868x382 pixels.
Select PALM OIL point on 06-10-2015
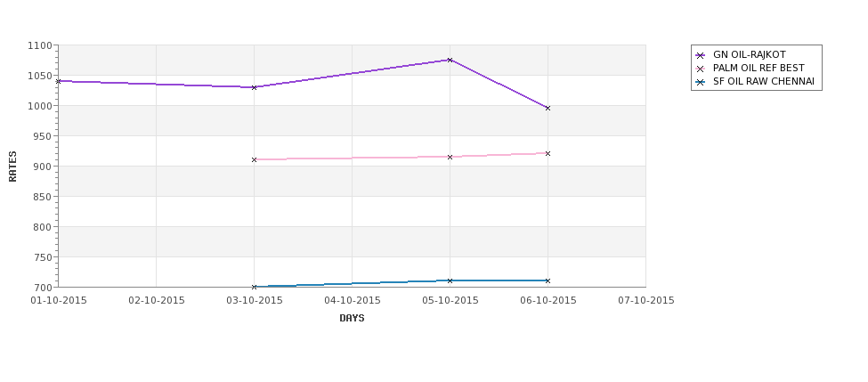coord(548,153)
